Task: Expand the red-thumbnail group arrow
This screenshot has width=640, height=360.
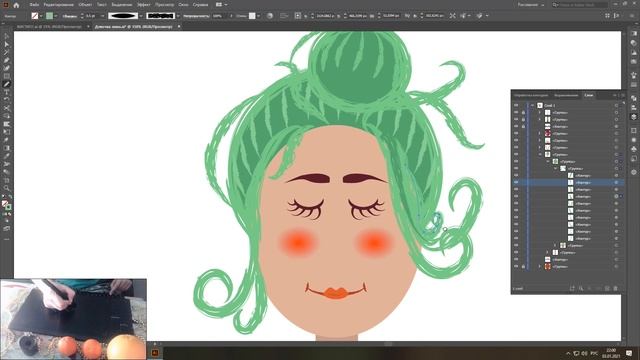Action: pyautogui.click(x=540, y=133)
